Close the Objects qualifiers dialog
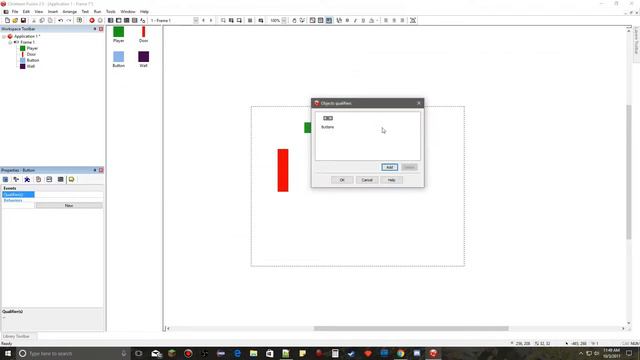 coord(419,103)
